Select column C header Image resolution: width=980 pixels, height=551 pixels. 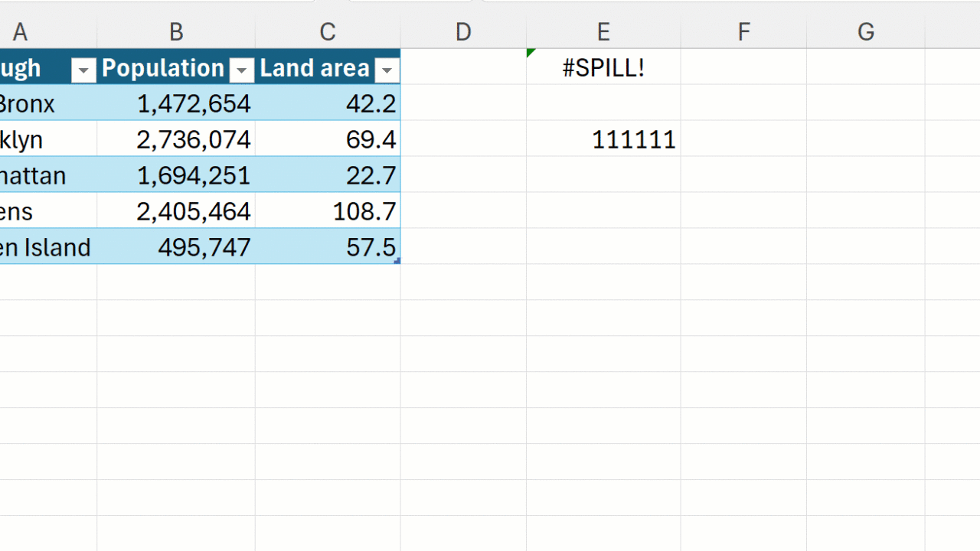tap(328, 32)
